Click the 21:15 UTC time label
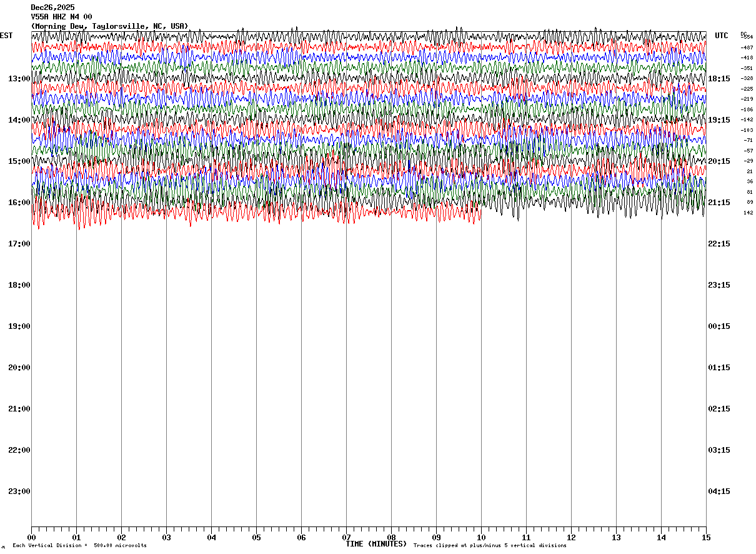The width and height of the screenshot is (756, 554). [719, 203]
